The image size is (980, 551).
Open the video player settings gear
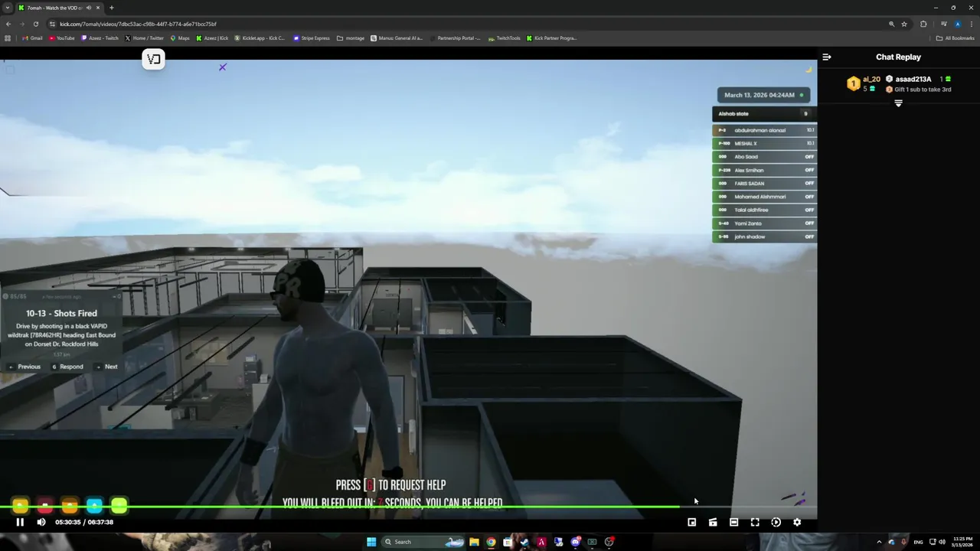pos(797,522)
